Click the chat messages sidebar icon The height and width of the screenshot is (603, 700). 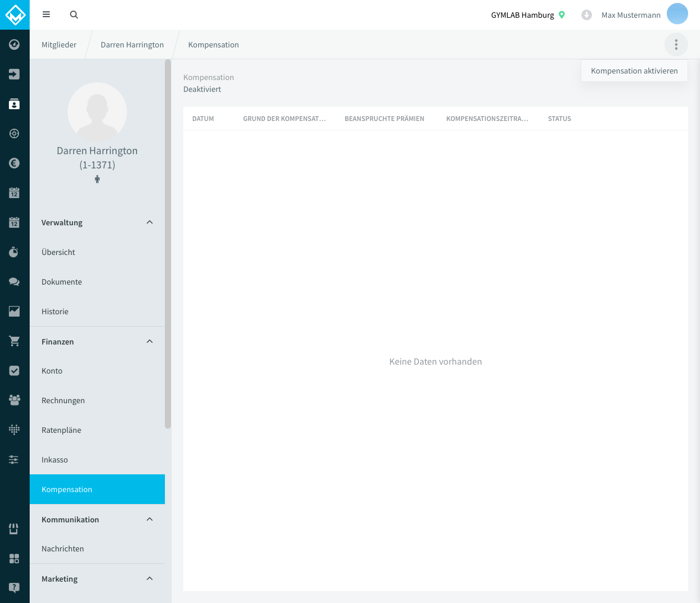pyautogui.click(x=14, y=282)
